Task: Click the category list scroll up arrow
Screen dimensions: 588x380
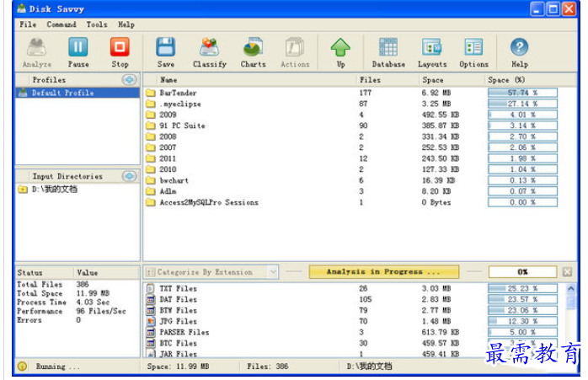Action: pos(570,288)
